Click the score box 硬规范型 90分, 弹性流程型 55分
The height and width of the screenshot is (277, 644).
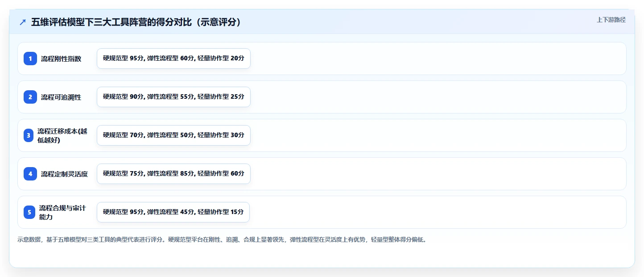(x=173, y=97)
